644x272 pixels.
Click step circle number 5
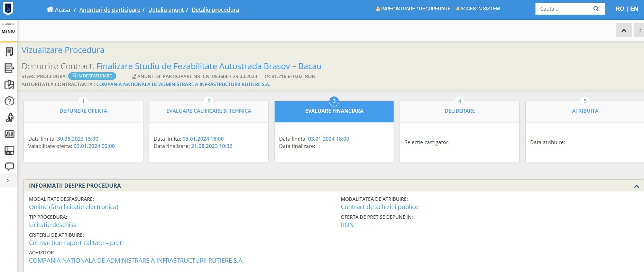pyautogui.click(x=585, y=101)
